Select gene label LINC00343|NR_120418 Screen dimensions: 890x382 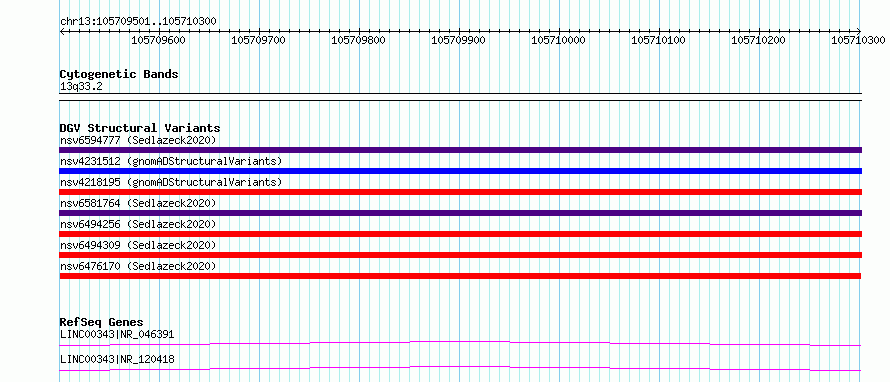pos(117,359)
